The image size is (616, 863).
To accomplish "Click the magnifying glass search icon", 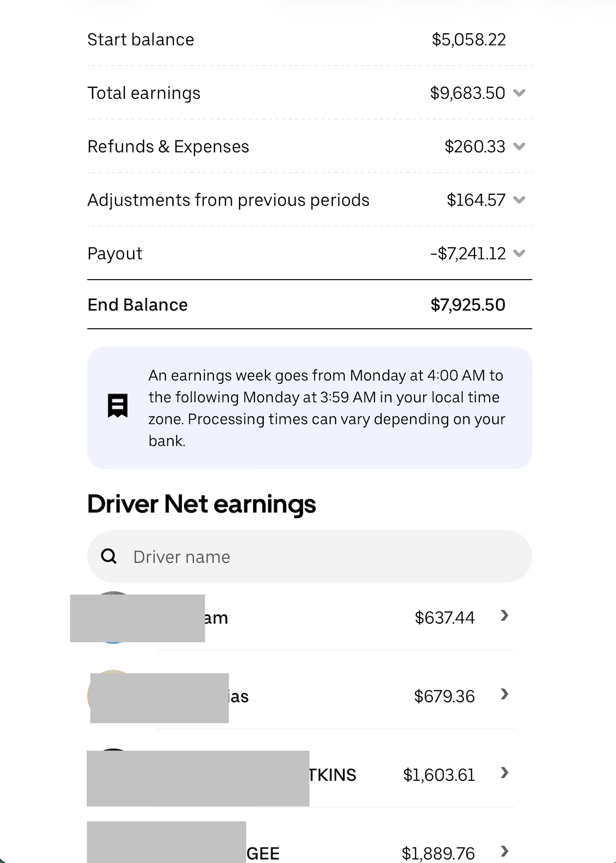I will click(108, 557).
